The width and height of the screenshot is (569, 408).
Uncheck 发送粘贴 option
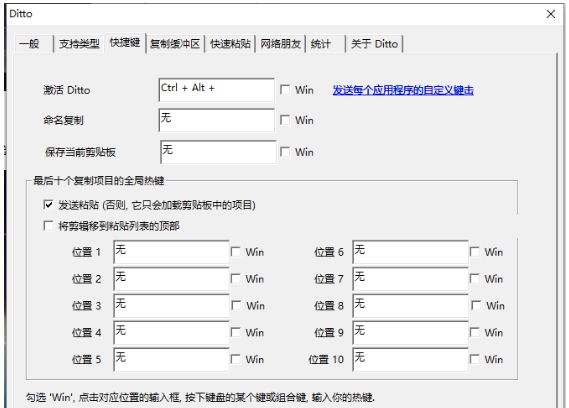48,205
